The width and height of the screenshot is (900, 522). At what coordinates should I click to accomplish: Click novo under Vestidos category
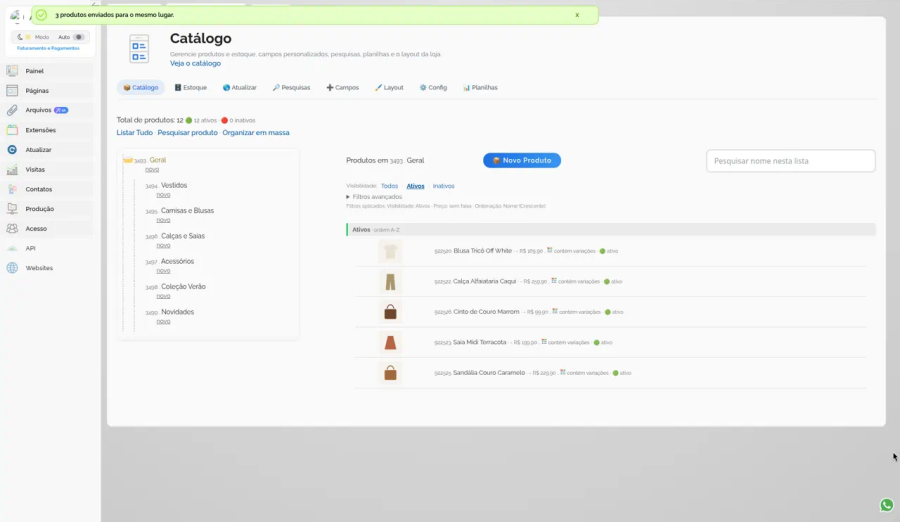pyautogui.click(x=163, y=195)
